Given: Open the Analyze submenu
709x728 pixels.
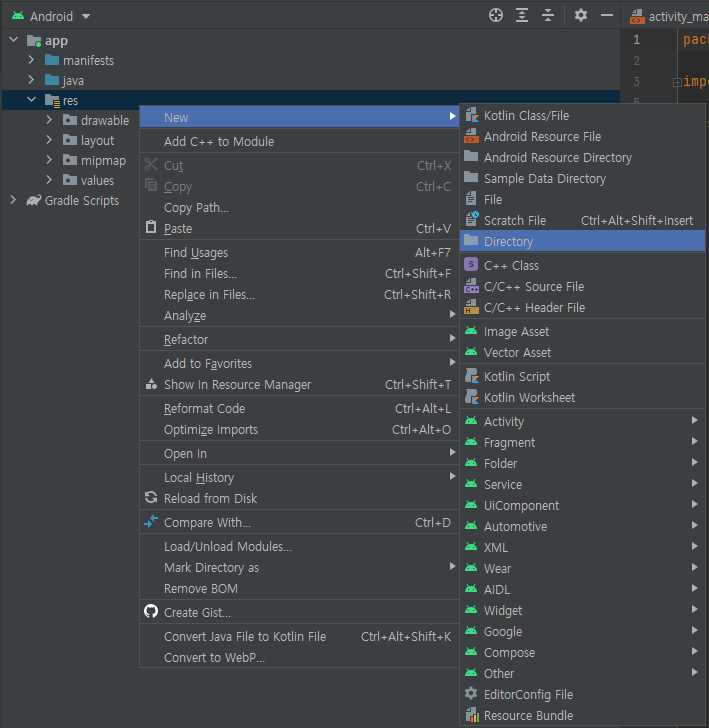Looking at the screenshot, I should [299, 315].
